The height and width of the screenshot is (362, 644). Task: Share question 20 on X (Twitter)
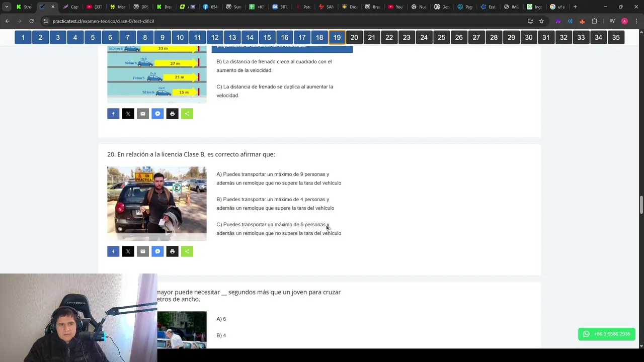(128, 251)
